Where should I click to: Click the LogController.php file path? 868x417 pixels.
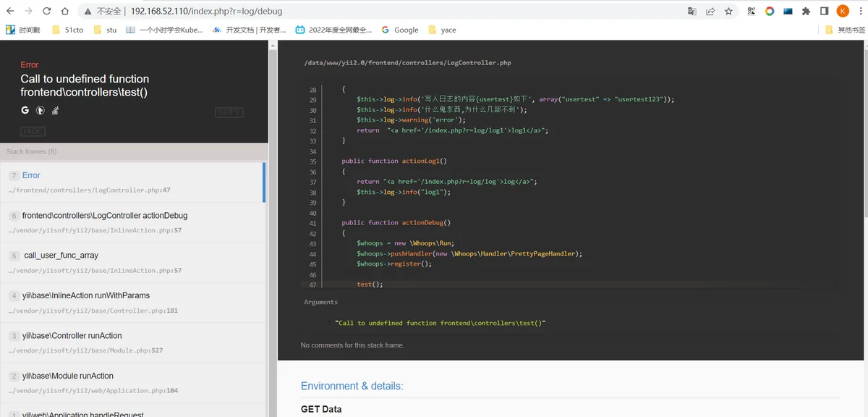pyautogui.click(x=407, y=63)
